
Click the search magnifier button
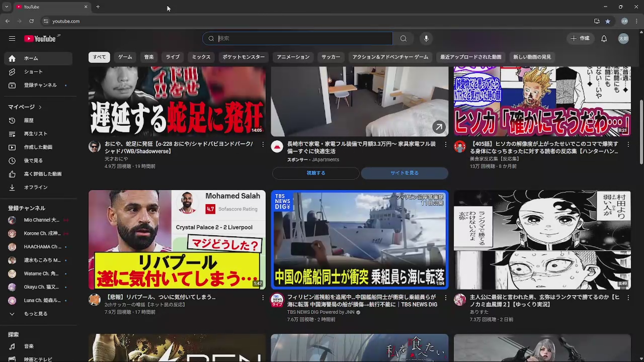pyautogui.click(x=403, y=39)
